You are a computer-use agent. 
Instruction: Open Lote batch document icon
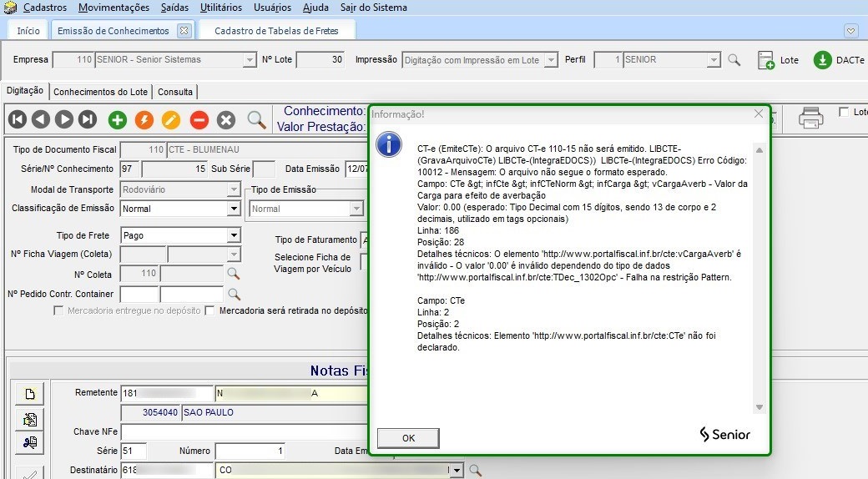pyautogui.click(x=765, y=60)
